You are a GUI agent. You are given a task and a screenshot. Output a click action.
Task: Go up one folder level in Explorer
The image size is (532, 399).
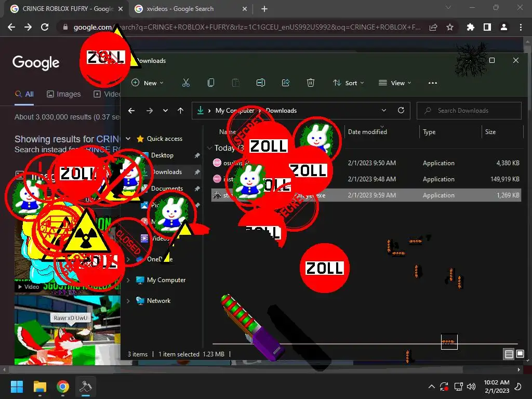tap(180, 111)
